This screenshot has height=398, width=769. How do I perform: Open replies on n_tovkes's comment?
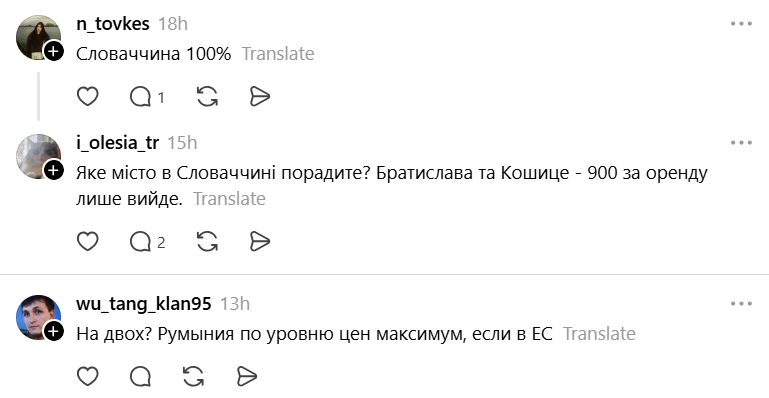(x=147, y=97)
